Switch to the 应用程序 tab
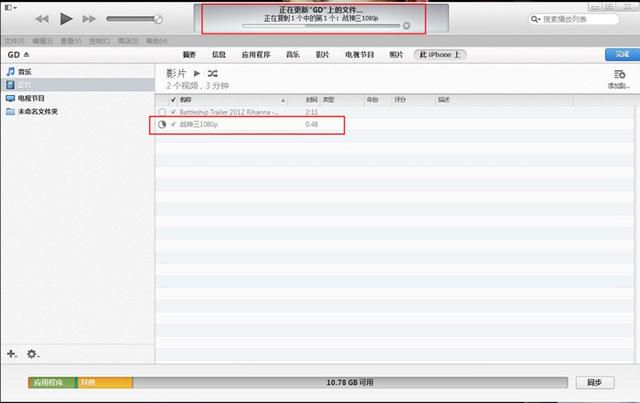The image size is (640, 403). tap(256, 54)
